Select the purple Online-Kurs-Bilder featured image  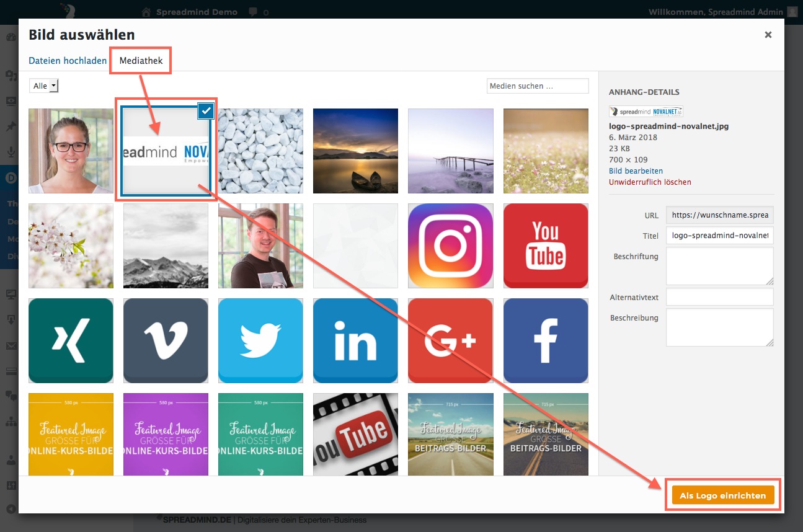click(166, 435)
